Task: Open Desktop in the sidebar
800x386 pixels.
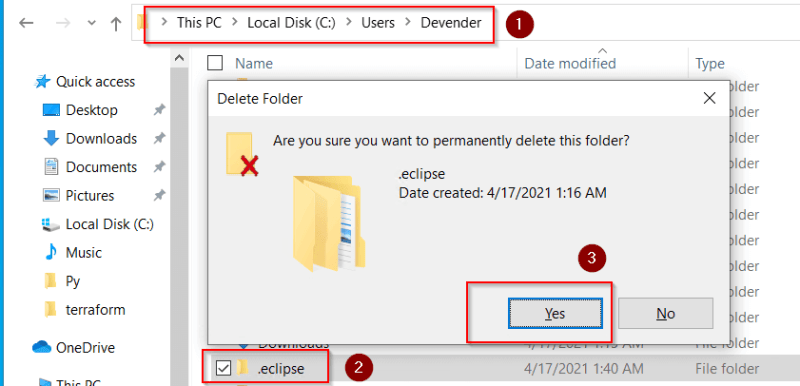Action: coord(91,110)
